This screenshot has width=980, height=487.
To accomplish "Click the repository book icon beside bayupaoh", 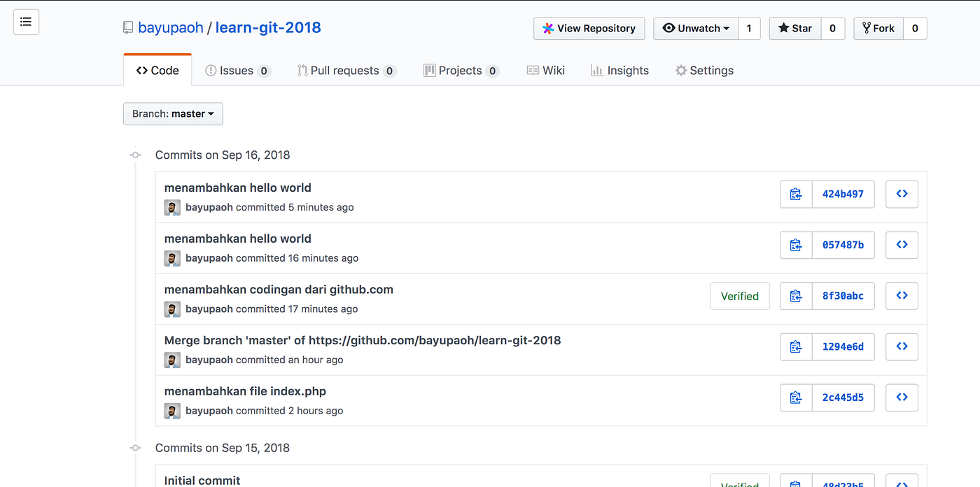I will click(x=127, y=27).
